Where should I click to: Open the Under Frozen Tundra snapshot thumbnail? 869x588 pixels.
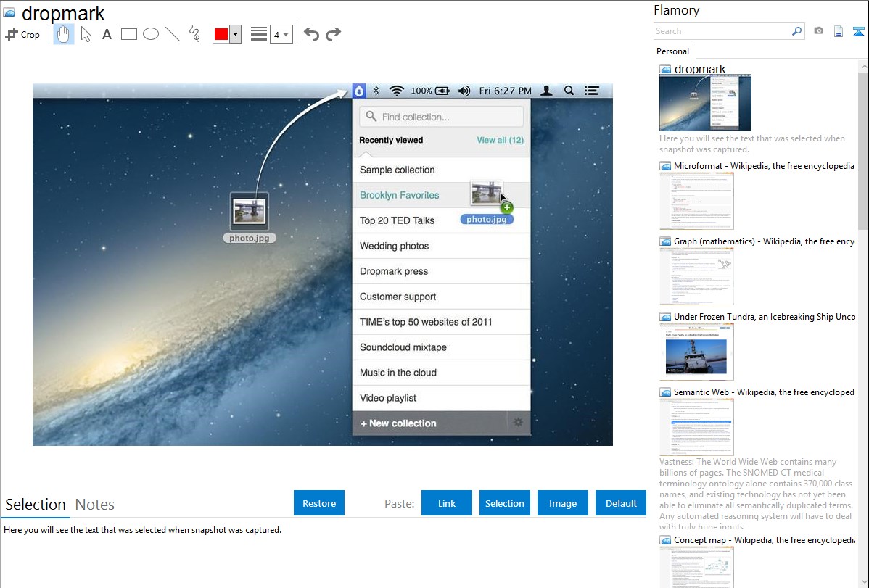696,352
